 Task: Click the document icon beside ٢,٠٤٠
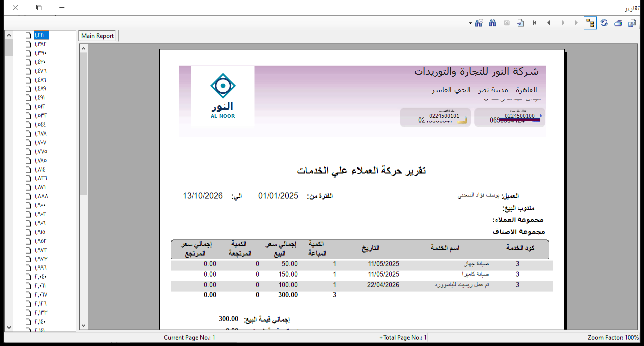(28, 276)
